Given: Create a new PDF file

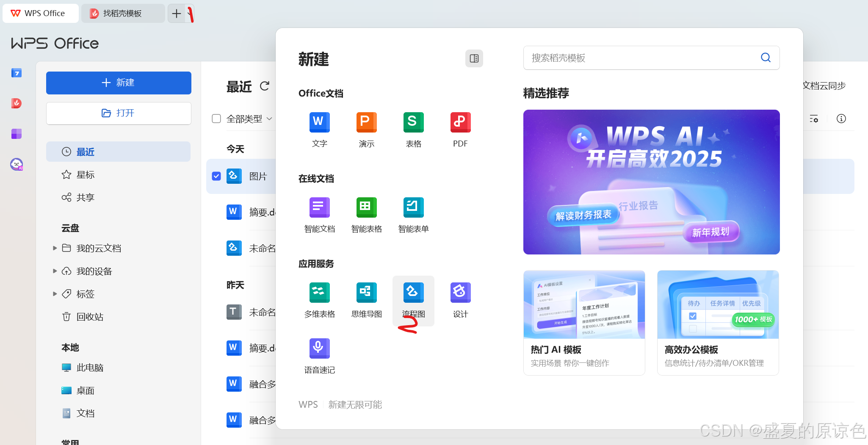Looking at the screenshot, I should point(460,130).
